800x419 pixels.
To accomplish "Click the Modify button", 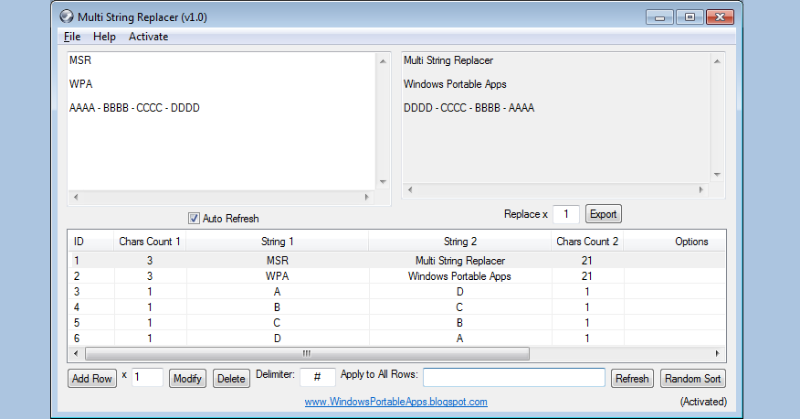I will click(187, 379).
